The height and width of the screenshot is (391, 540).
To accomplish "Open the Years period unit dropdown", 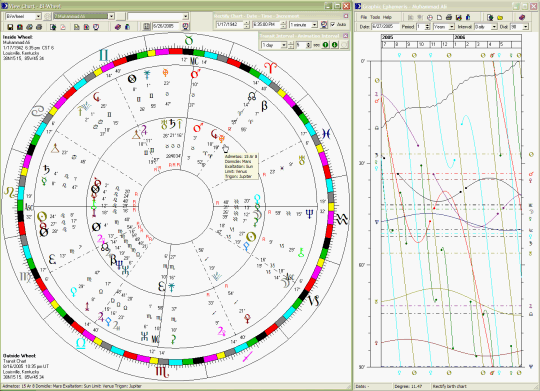I will pyautogui.click(x=452, y=27).
